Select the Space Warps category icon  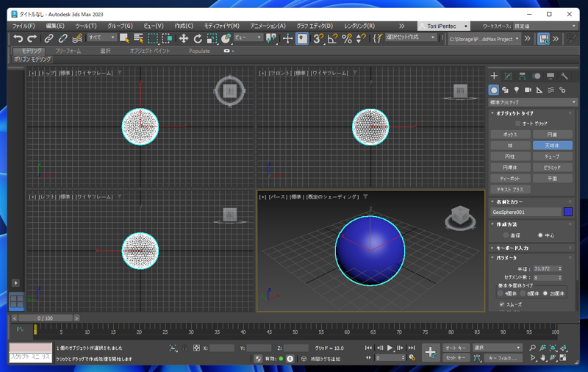pos(551,90)
